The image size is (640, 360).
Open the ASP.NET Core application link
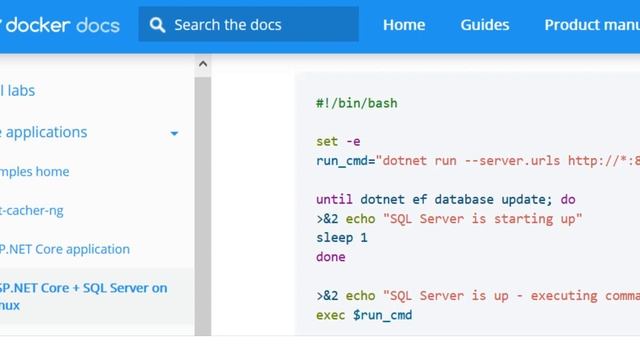click(65, 249)
